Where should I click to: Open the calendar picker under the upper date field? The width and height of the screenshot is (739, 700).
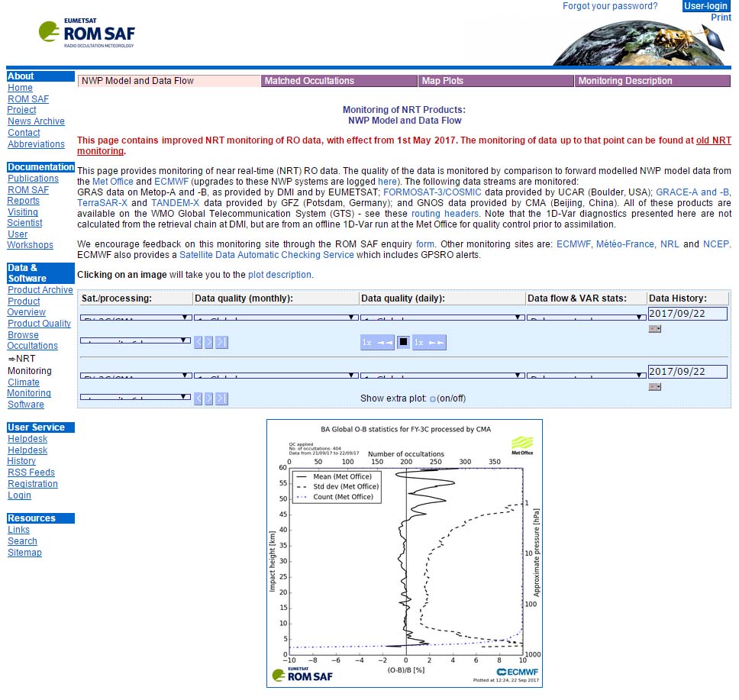coord(654,328)
